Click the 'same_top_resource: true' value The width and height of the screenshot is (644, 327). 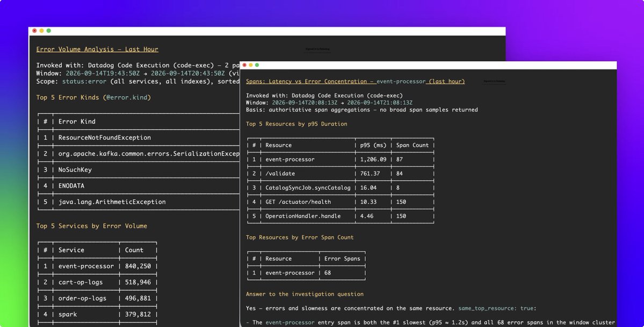[x=496, y=308]
